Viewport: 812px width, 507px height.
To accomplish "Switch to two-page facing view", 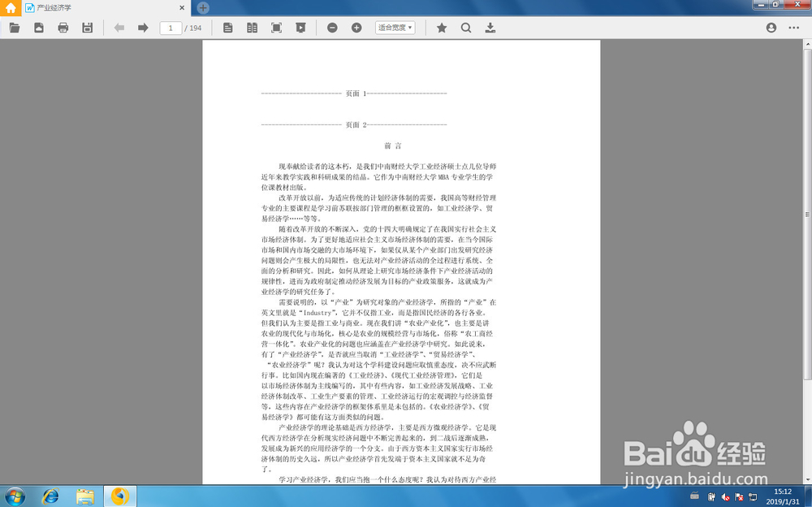I will pos(253,27).
